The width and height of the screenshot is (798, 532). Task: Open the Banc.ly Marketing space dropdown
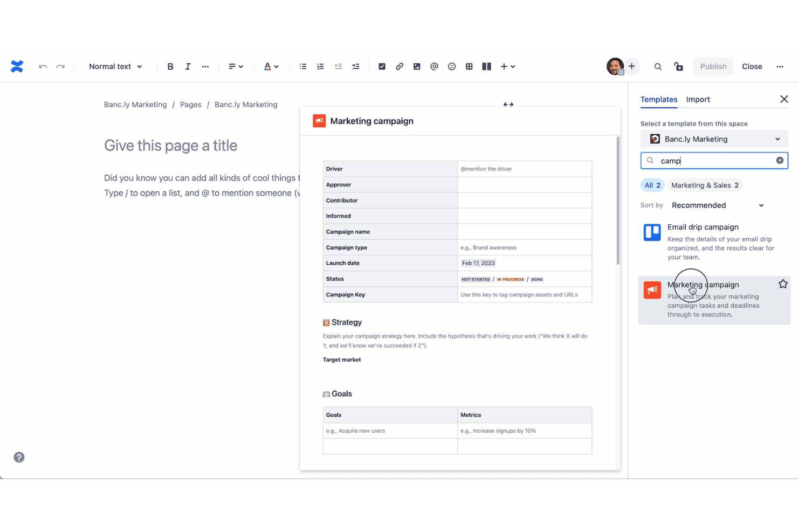click(x=714, y=139)
